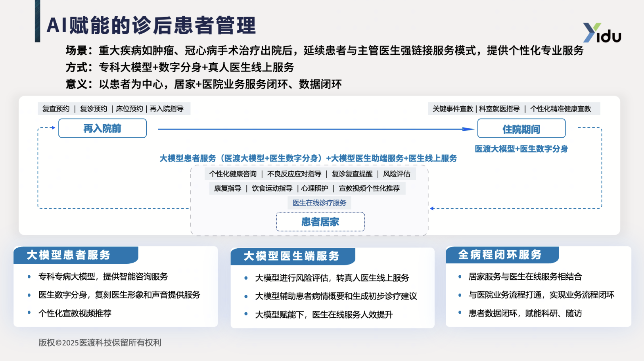644x361 pixels.
Task: Open the 大模型患者服务 section header
Action: pyautogui.click(x=69, y=255)
